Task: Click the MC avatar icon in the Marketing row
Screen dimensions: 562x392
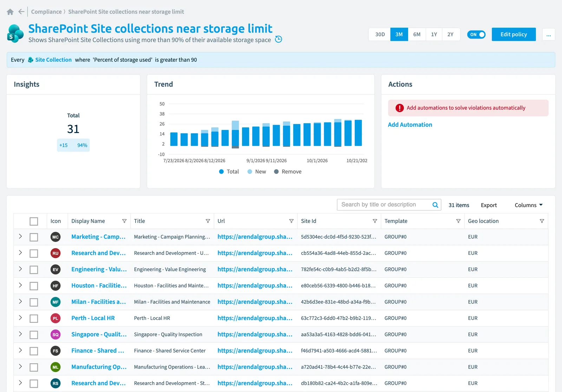Action: [55, 237]
